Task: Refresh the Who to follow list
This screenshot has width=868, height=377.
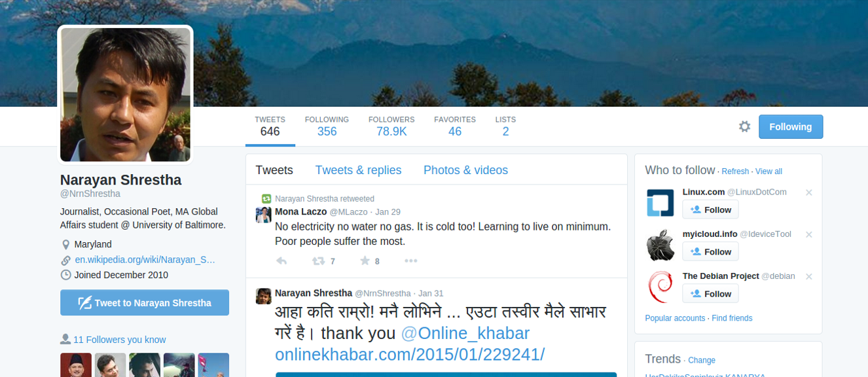Action: (735, 171)
